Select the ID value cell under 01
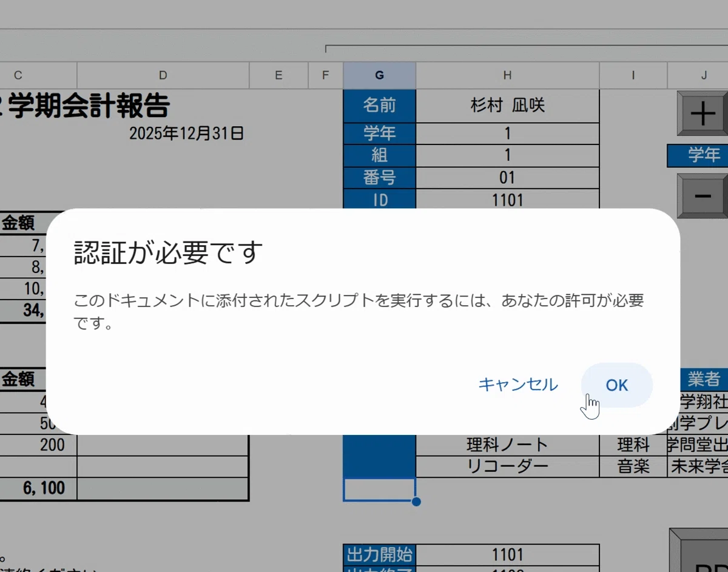 (x=508, y=199)
